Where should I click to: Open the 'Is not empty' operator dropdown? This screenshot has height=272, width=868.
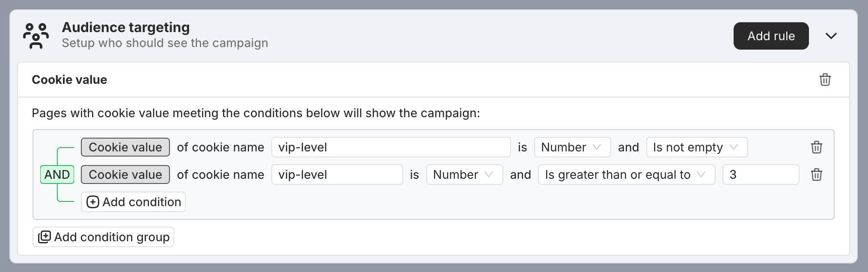click(696, 147)
